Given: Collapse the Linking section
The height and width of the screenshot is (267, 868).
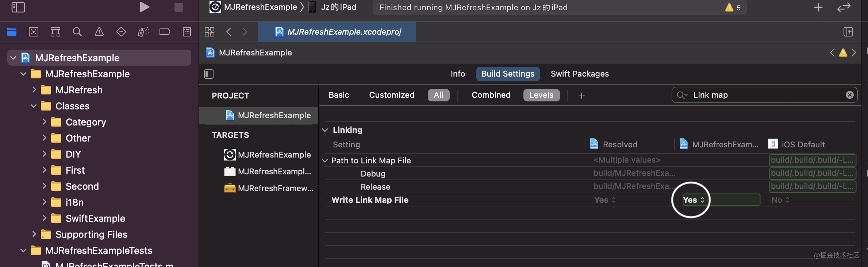Looking at the screenshot, I should click(325, 130).
